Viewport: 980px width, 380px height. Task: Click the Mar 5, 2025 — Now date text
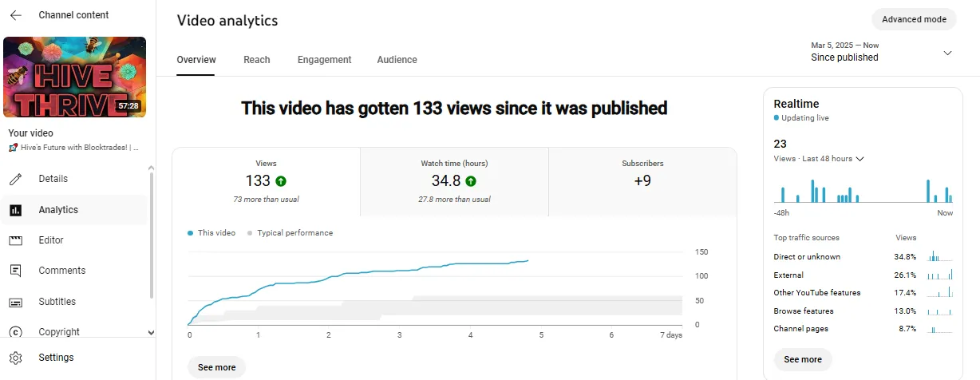[x=845, y=46]
